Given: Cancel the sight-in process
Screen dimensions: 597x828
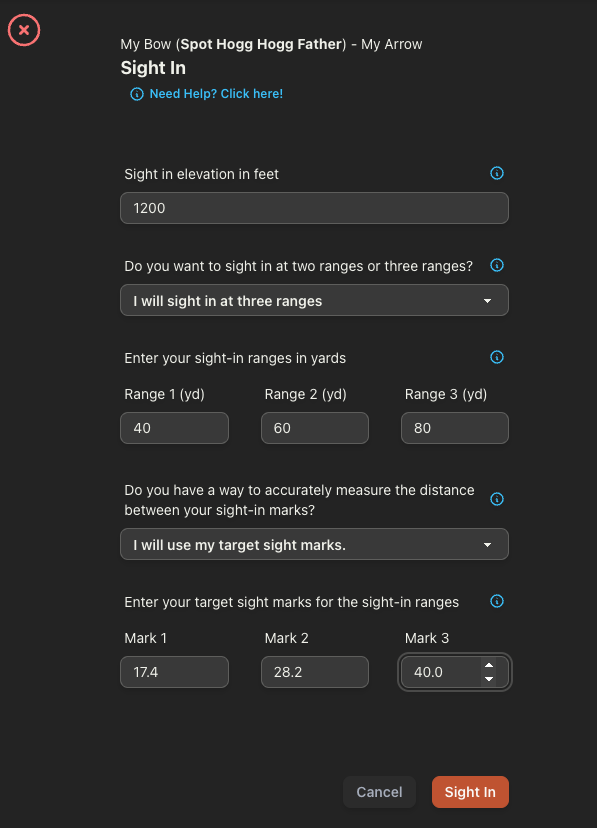Looking at the screenshot, I should click(379, 792).
